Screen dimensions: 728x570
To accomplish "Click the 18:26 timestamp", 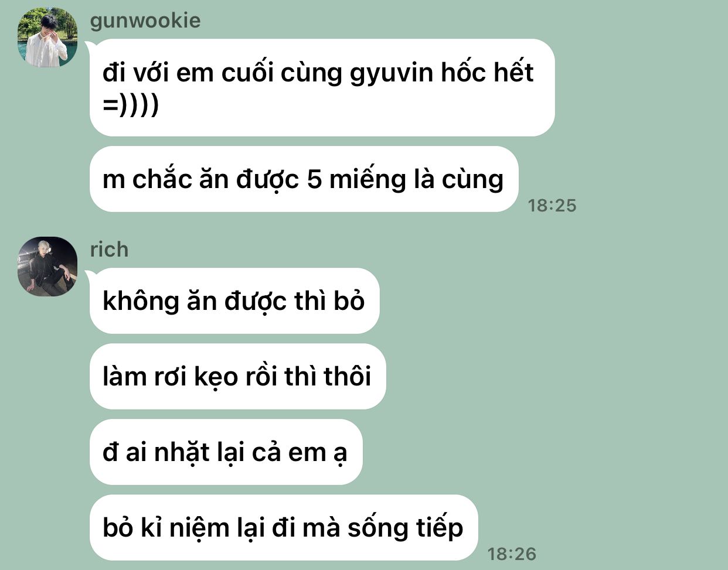I will coord(512,554).
